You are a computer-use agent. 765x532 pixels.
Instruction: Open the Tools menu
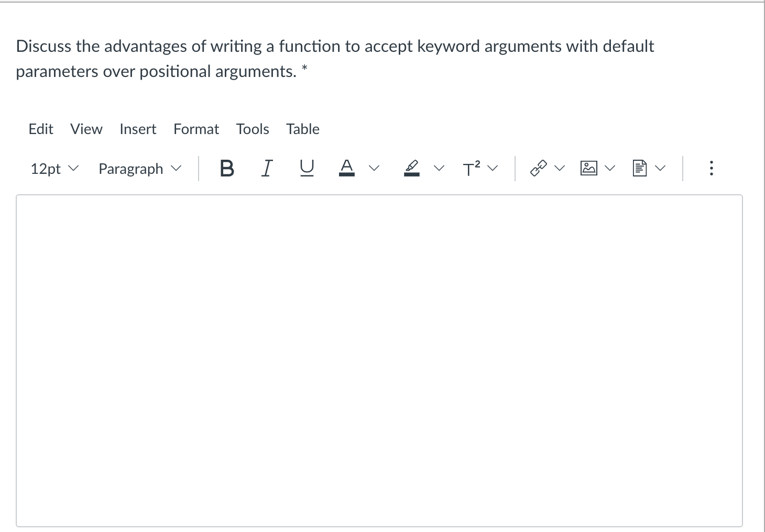tap(253, 129)
